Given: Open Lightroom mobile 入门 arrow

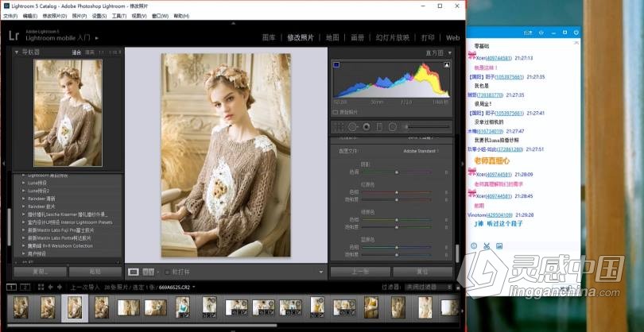Looking at the screenshot, I should coord(97,38).
